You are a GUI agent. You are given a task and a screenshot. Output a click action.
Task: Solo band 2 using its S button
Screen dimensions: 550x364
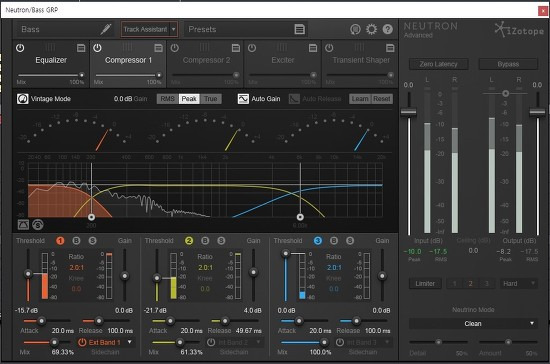[x=221, y=241]
